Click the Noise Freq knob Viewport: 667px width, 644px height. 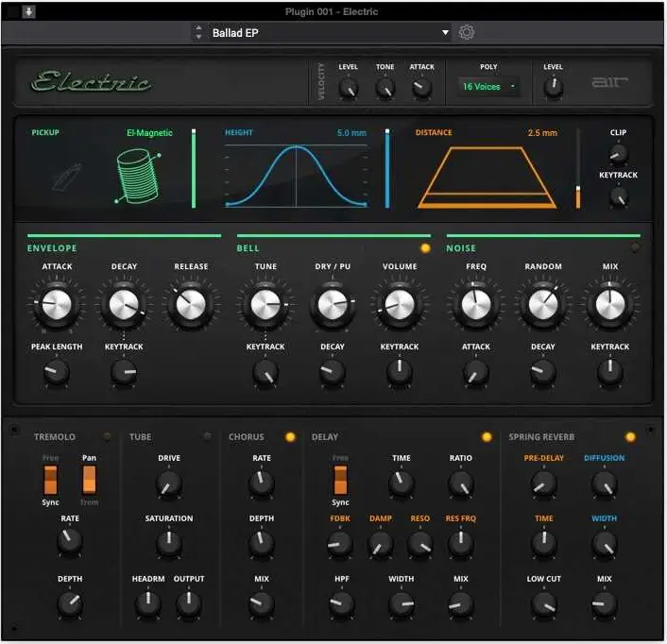coord(475,304)
